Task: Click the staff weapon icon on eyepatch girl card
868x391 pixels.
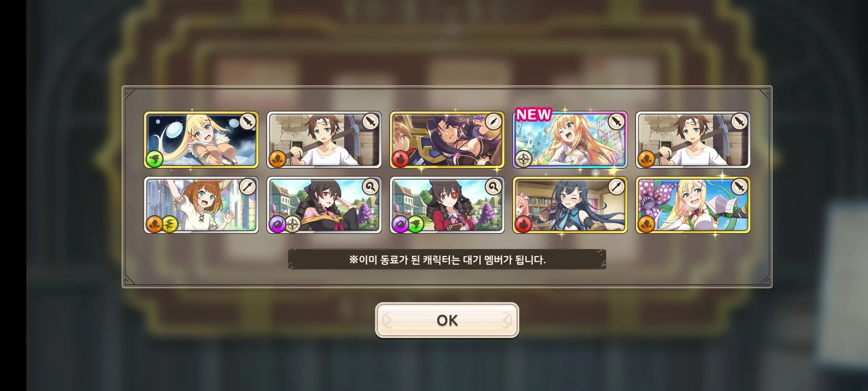Action: click(x=494, y=187)
